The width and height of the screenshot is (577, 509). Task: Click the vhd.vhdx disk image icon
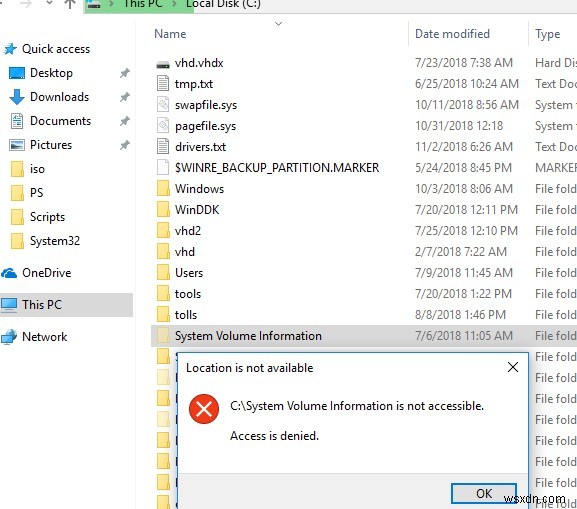point(163,64)
